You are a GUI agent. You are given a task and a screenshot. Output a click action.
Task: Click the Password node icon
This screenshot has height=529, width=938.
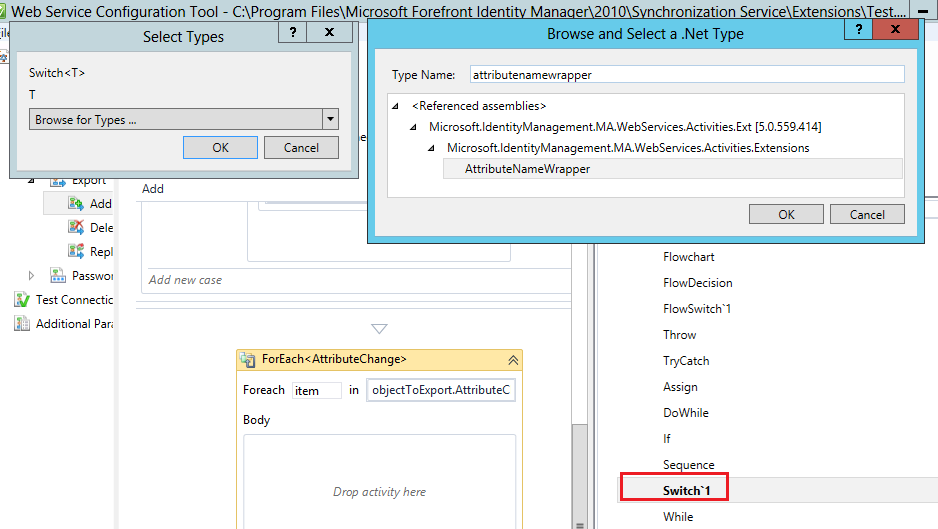click(57, 275)
